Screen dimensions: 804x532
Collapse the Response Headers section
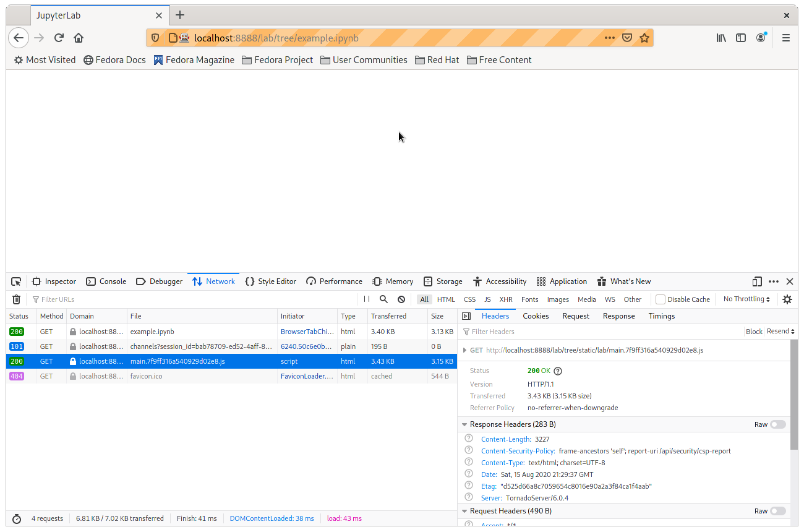465,424
